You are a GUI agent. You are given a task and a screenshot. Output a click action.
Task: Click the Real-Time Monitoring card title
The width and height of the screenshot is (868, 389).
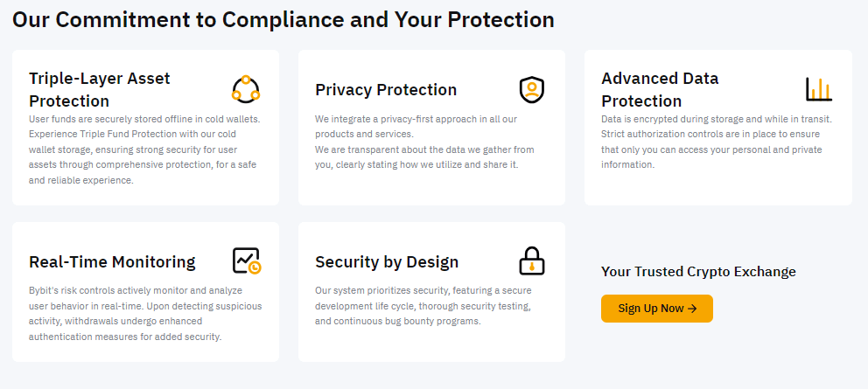pos(112,262)
